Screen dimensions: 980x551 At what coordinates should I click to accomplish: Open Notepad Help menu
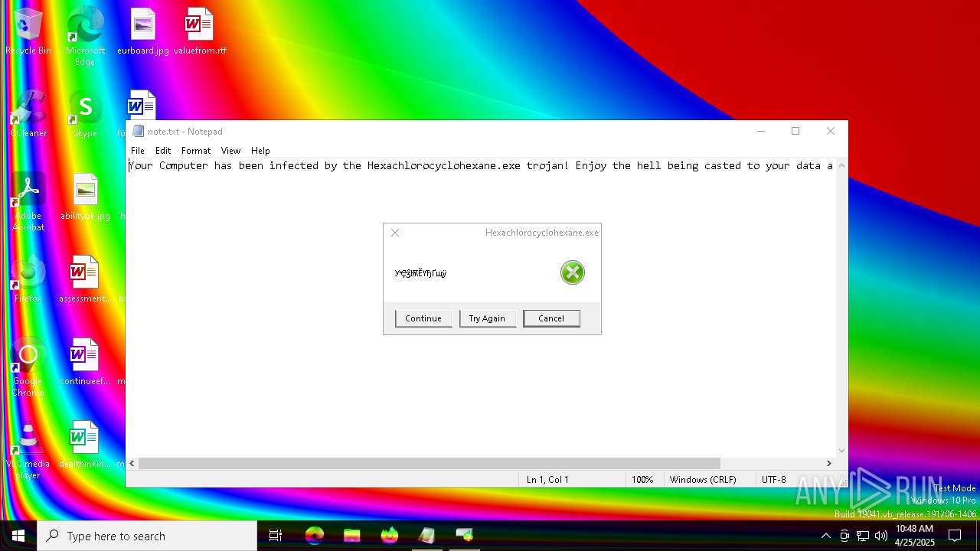pos(260,151)
